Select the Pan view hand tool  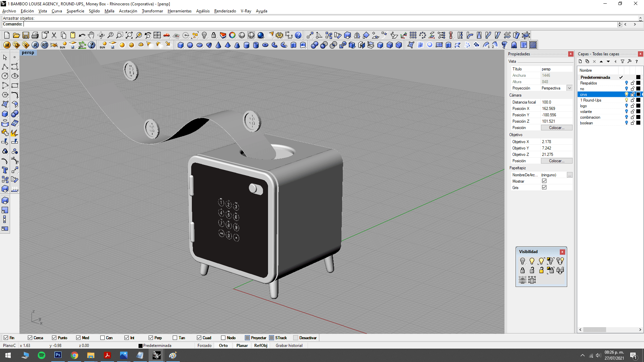coord(91,35)
